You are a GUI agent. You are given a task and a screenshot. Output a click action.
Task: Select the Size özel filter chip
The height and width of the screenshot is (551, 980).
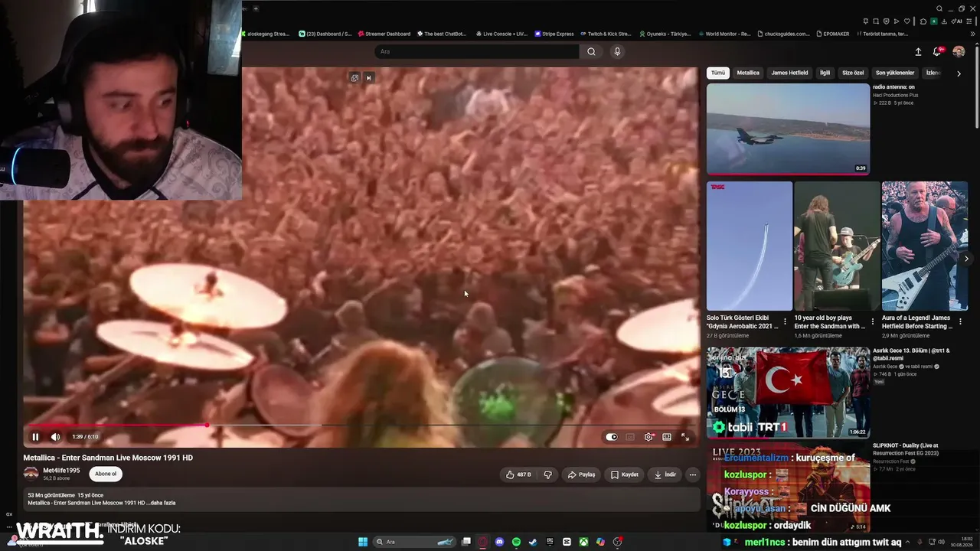coord(853,73)
